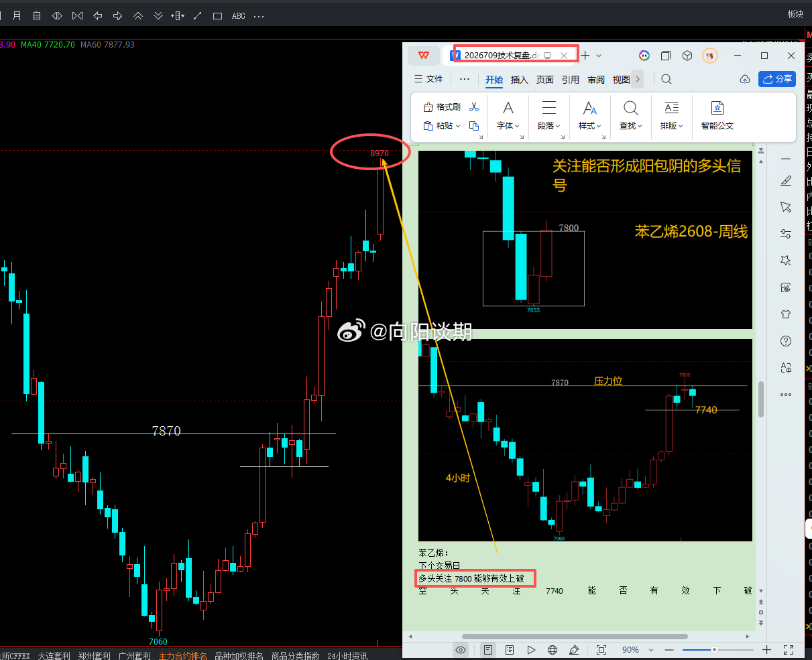Open more tools ellipsis in chart toolbar
Image resolution: width=812 pixels, height=660 pixels.
[x=259, y=15]
